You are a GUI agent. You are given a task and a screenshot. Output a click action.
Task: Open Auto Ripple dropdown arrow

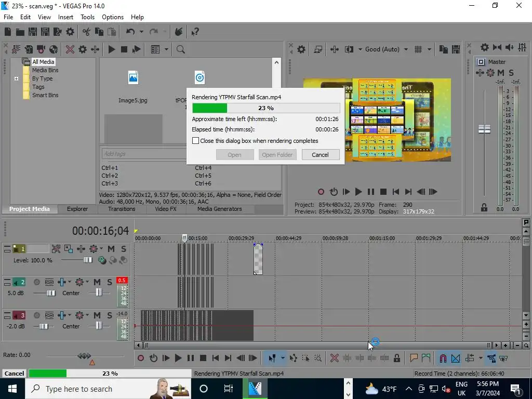[481, 358]
